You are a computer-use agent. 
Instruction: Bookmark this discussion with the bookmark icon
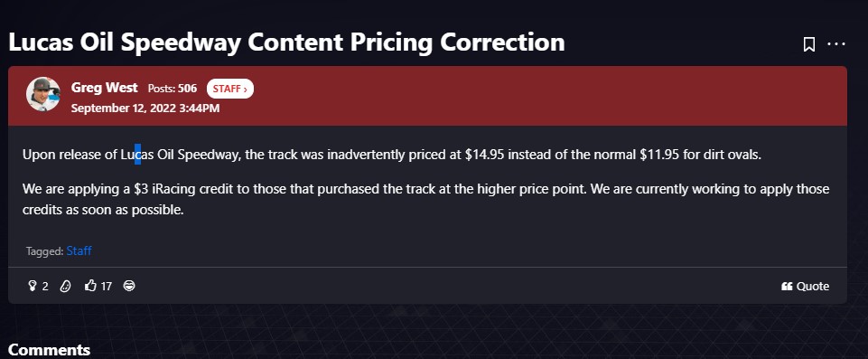[x=808, y=44]
